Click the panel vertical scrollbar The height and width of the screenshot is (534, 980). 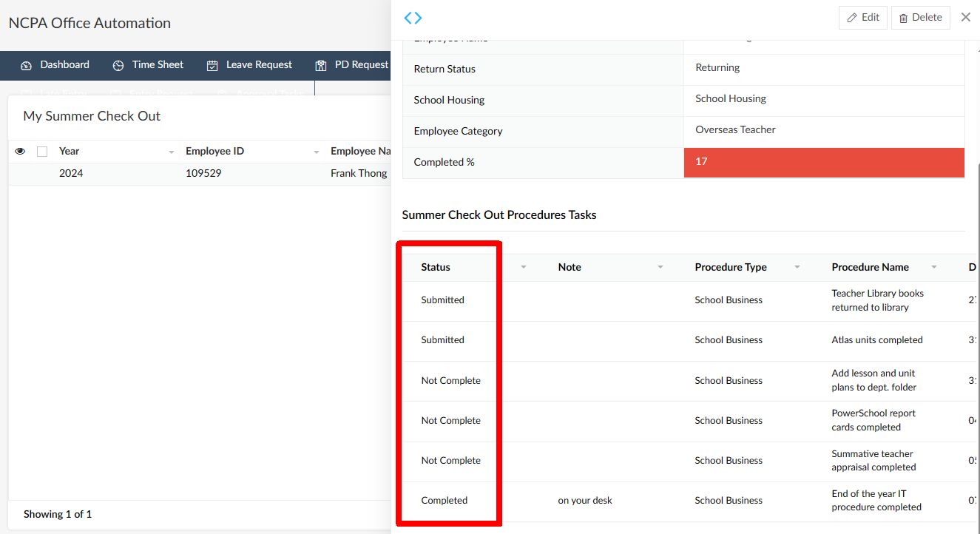(x=976, y=296)
